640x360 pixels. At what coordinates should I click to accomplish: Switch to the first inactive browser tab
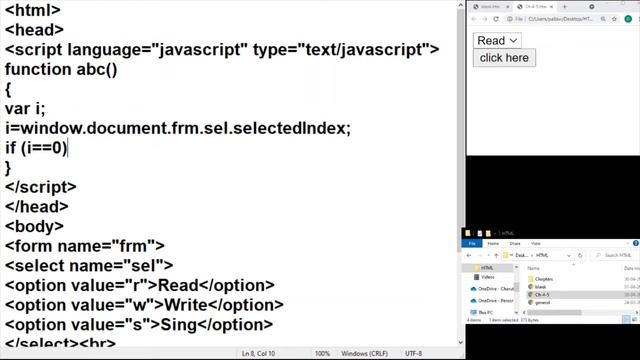click(490, 7)
